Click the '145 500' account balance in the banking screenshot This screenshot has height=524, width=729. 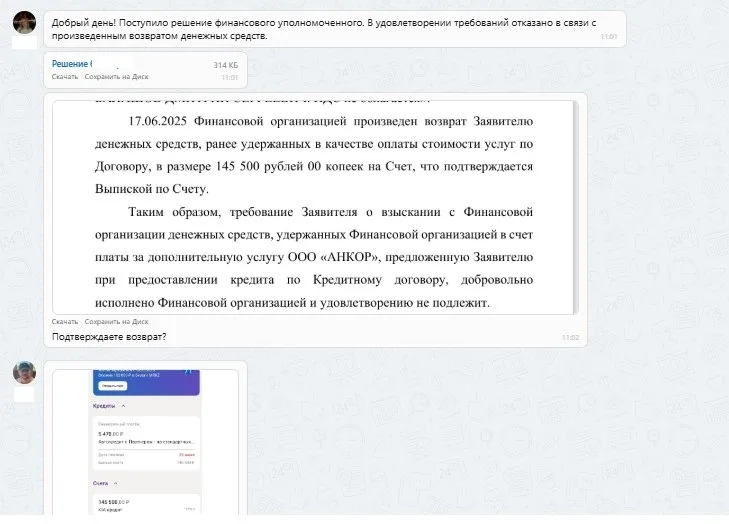tap(113, 502)
